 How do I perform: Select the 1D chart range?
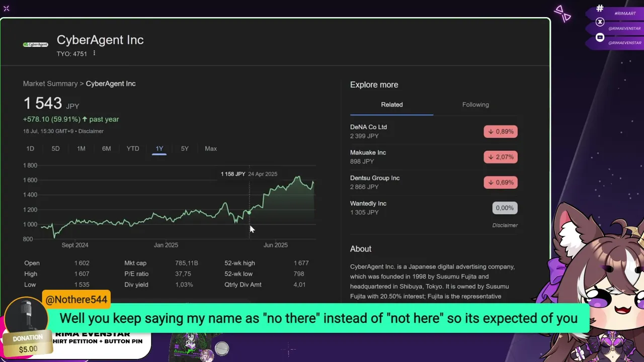30,148
